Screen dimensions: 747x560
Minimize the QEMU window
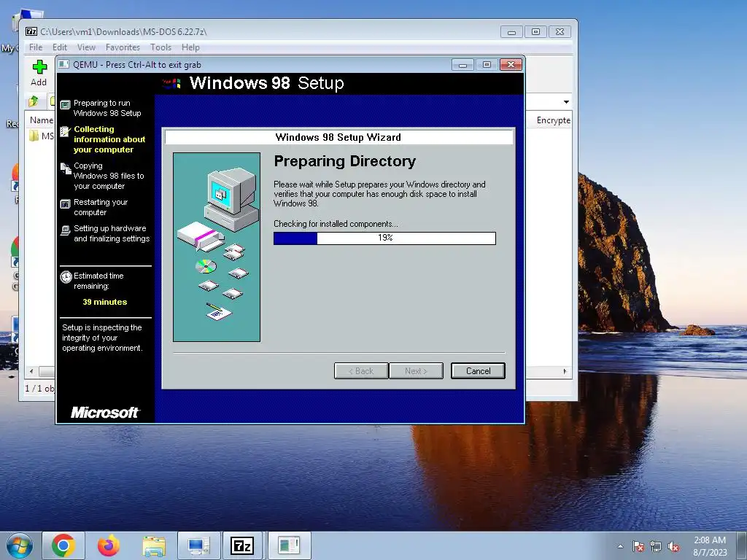462,64
